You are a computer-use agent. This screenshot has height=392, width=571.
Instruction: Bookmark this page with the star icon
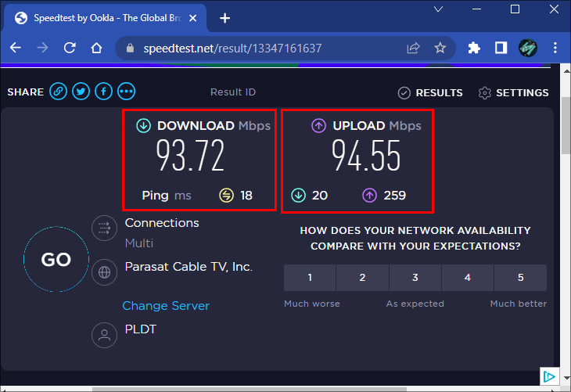pyautogui.click(x=440, y=48)
